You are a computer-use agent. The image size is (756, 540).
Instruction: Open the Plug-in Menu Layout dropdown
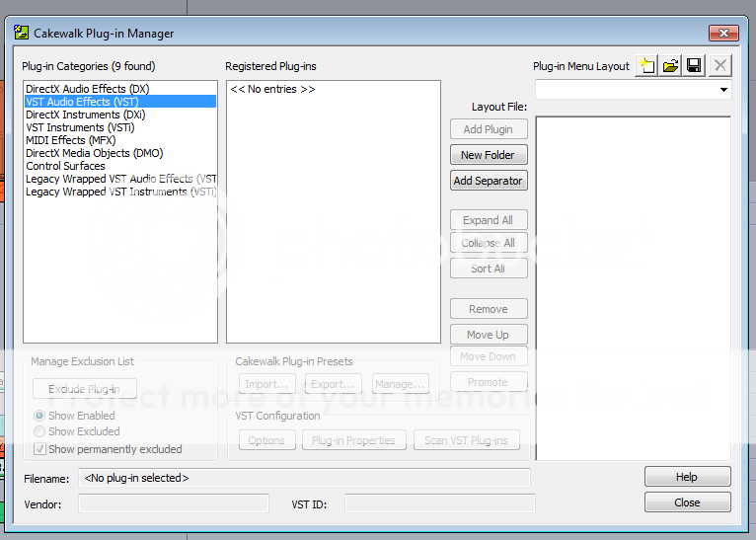(724, 90)
